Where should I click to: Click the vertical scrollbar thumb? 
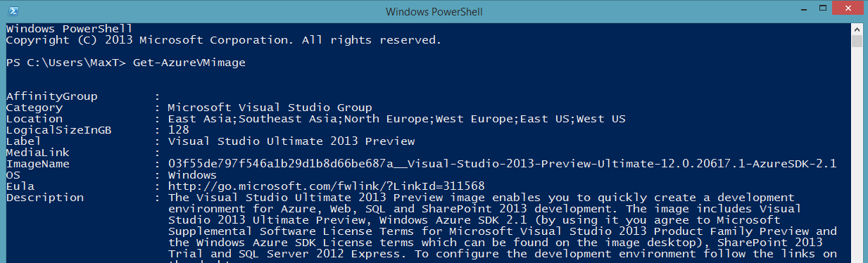pyautogui.click(x=857, y=41)
